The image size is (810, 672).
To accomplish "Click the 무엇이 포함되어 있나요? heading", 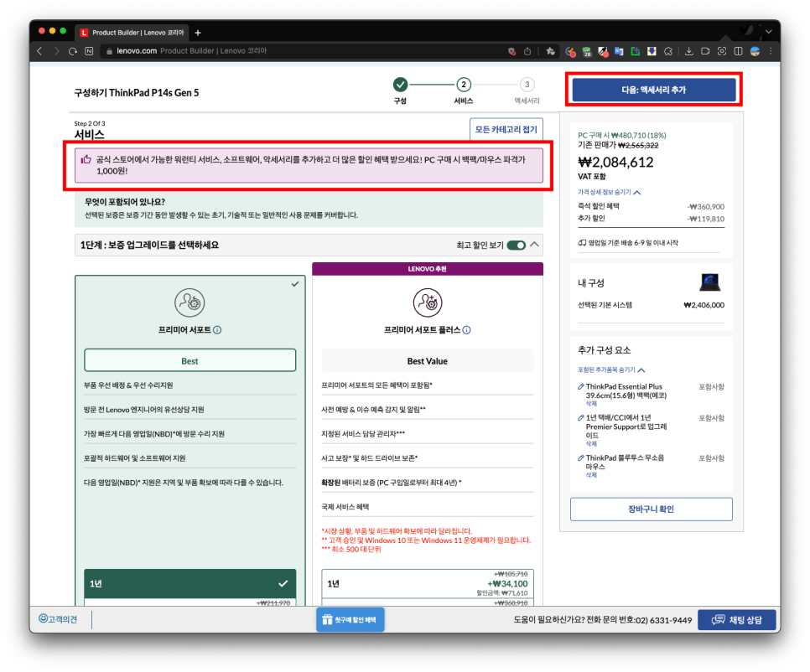I will coord(125,202).
